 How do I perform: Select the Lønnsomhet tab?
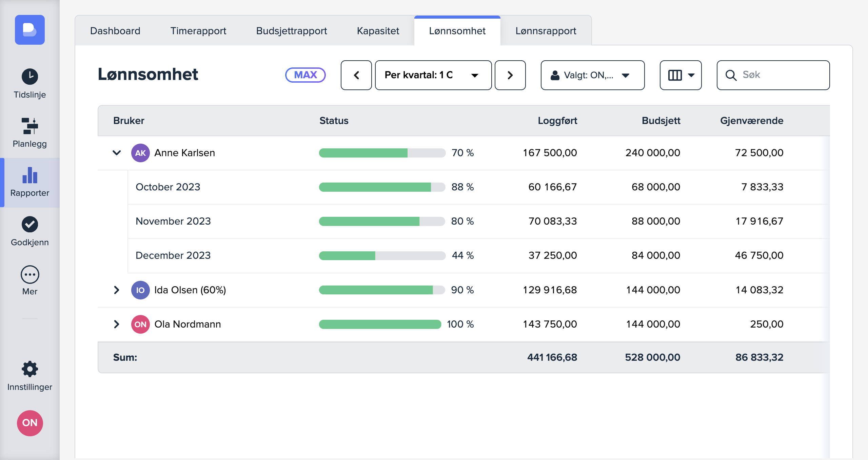[457, 31]
